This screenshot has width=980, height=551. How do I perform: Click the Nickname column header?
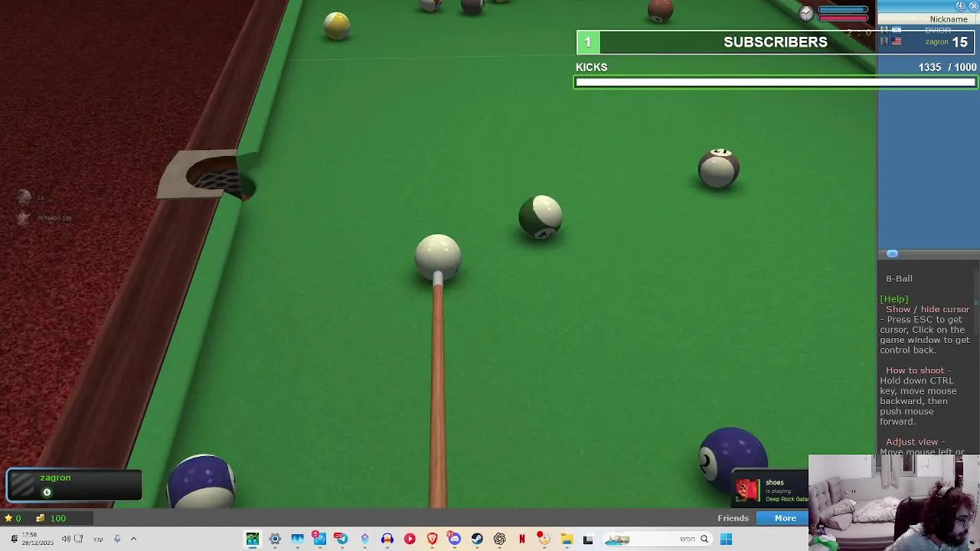949,19
